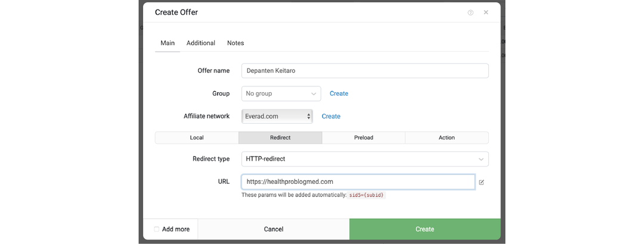Viewport: 644px width, 244px height.
Task: Click the Offer name input field
Action: [x=364, y=71]
